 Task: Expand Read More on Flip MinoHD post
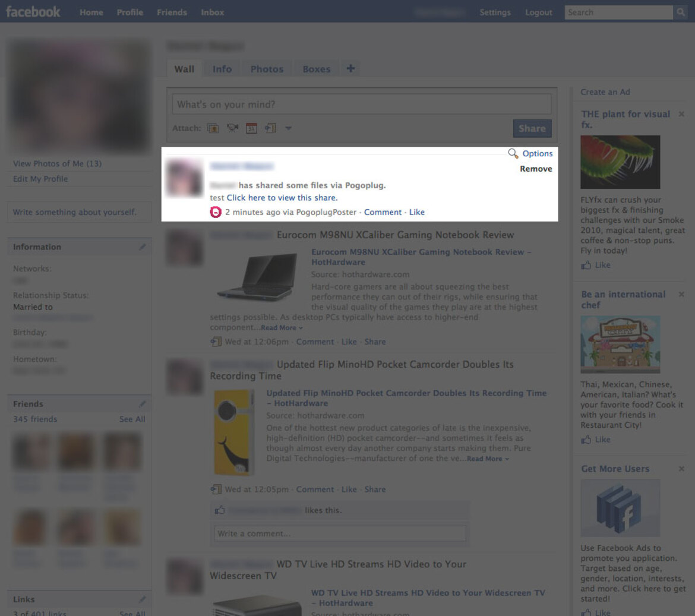click(x=488, y=459)
